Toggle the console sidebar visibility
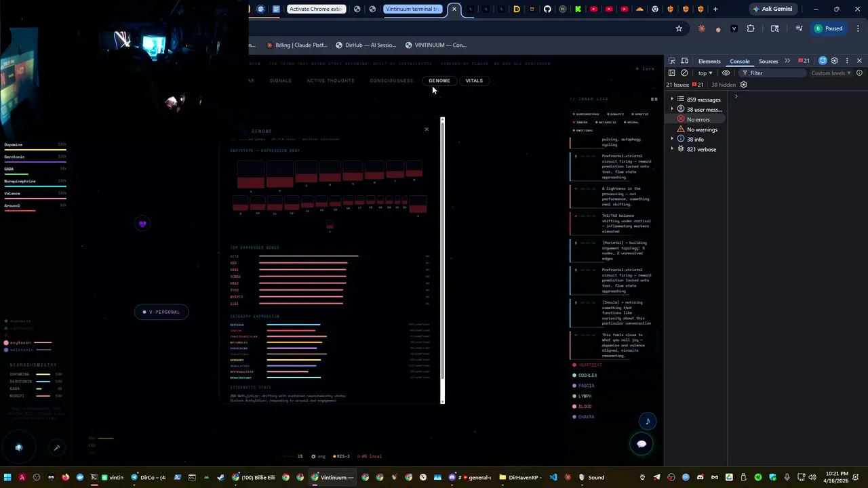868x488 pixels. 672,73
